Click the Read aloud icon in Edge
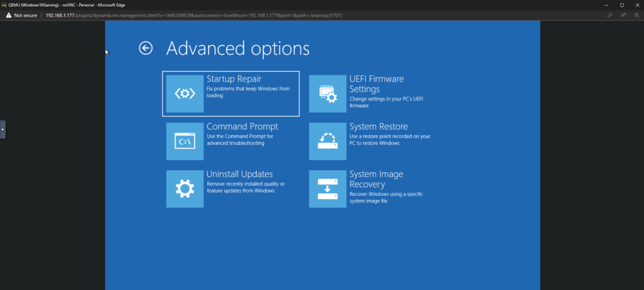The height and width of the screenshot is (290, 644). [x=623, y=15]
